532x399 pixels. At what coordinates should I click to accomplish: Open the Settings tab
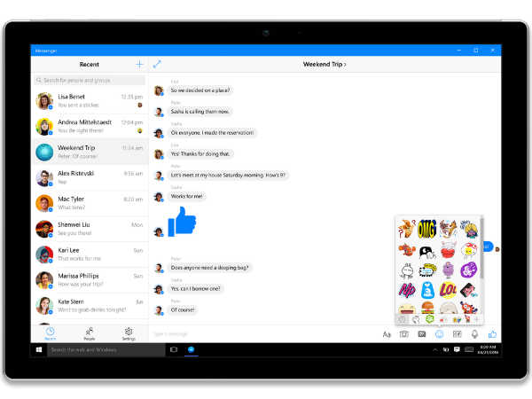coord(129,333)
